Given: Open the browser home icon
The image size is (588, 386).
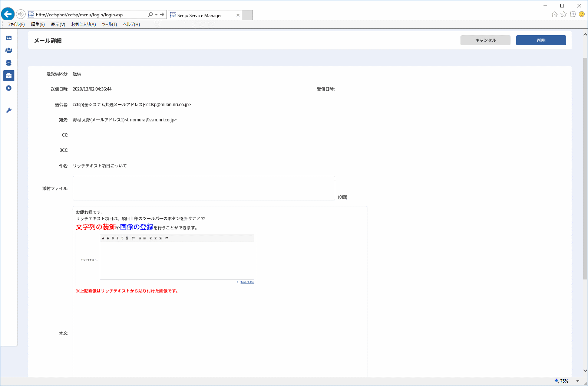Looking at the screenshot, I should coord(555,14).
